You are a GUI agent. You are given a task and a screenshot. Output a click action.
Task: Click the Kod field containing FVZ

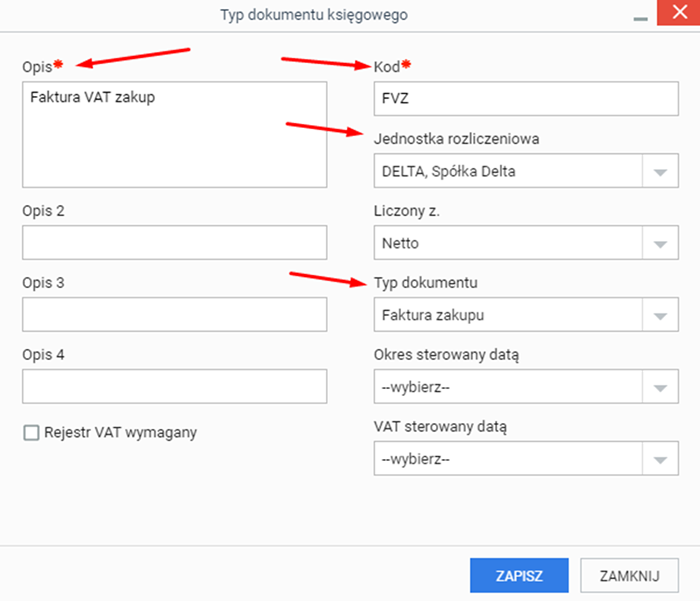(526, 99)
